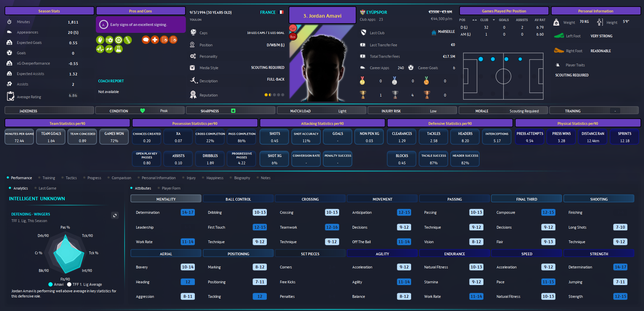Click the Height figure icon
The image size is (644, 311).
pos(600,22)
